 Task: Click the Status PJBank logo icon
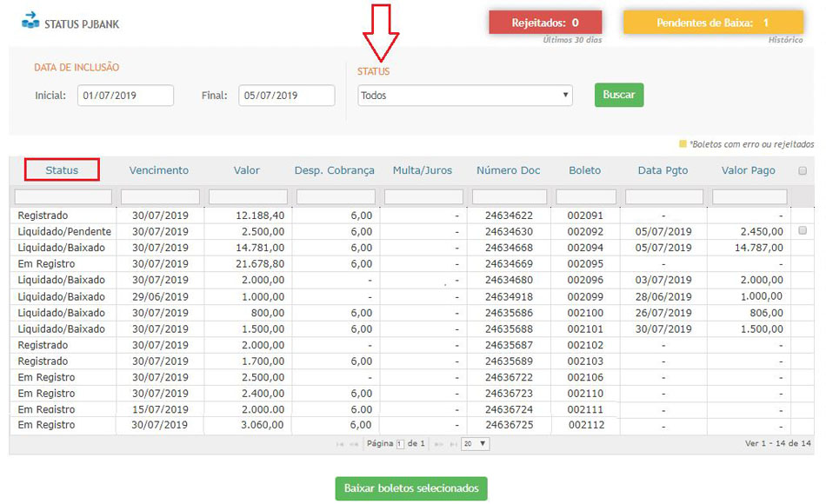(x=30, y=20)
